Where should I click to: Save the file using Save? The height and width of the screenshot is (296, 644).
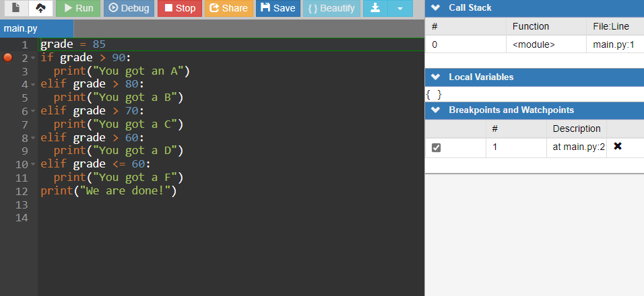coord(278,9)
